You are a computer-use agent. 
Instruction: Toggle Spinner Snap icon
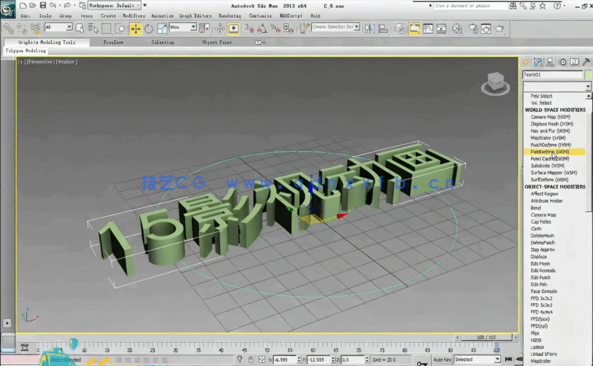coord(289,29)
